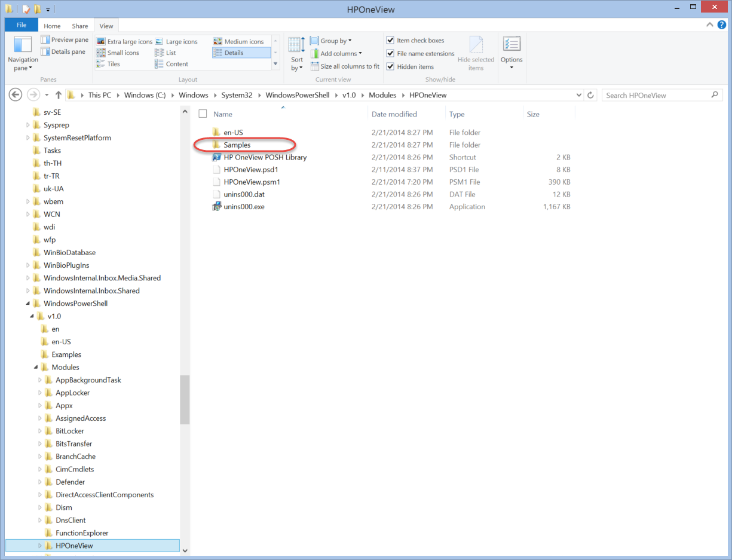Select the unins000.exe application icon
732x560 pixels.
pyautogui.click(x=217, y=207)
